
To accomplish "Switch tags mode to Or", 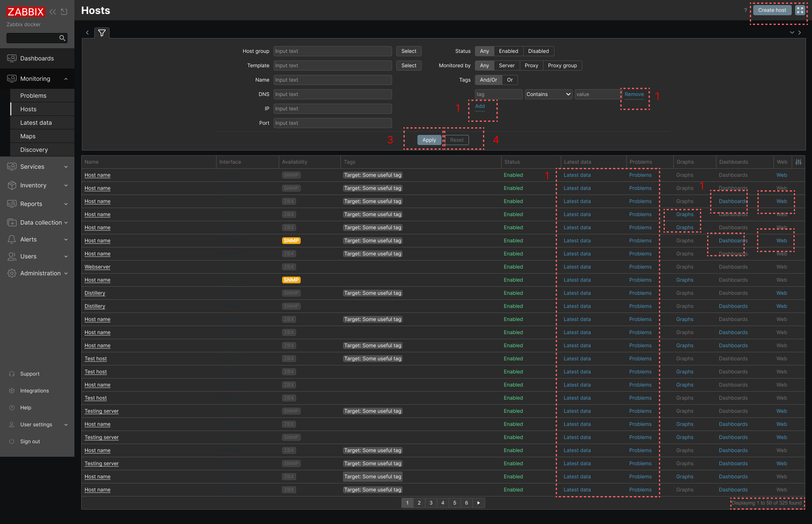I will point(510,80).
